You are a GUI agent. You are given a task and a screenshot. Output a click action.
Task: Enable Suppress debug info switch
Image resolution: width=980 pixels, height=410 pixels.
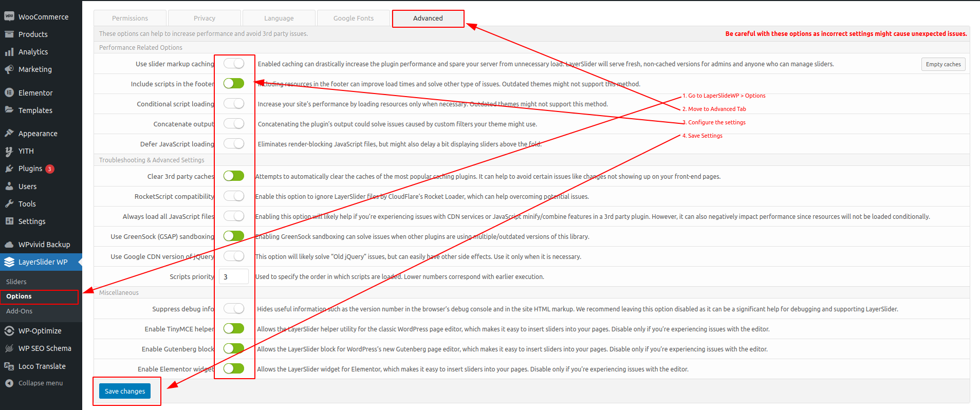[x=234, y=308]
